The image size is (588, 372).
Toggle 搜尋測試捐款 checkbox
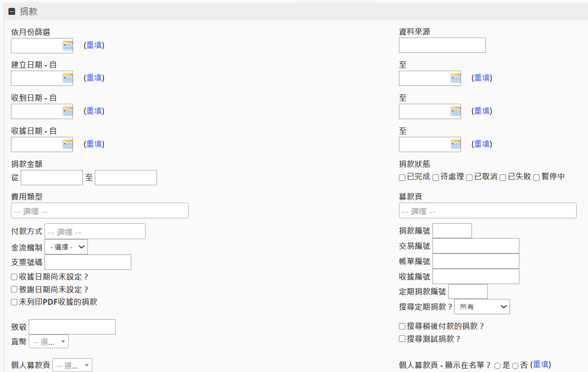point(402,339)
